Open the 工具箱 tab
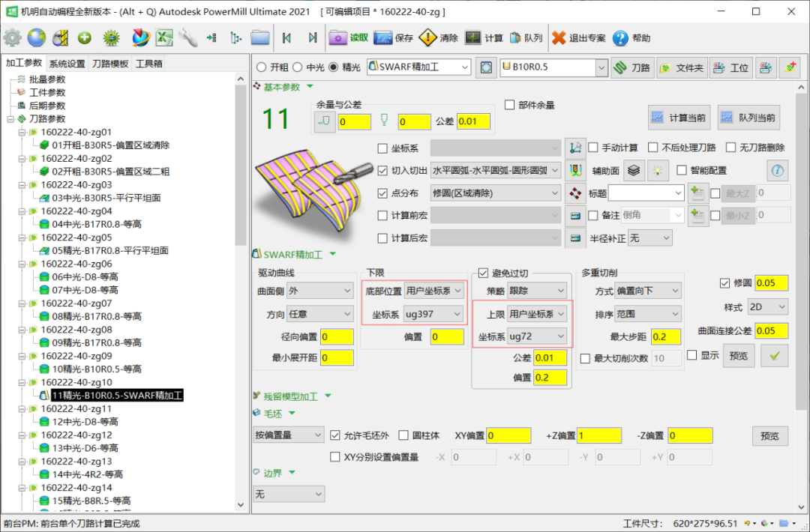 point(148,64)
